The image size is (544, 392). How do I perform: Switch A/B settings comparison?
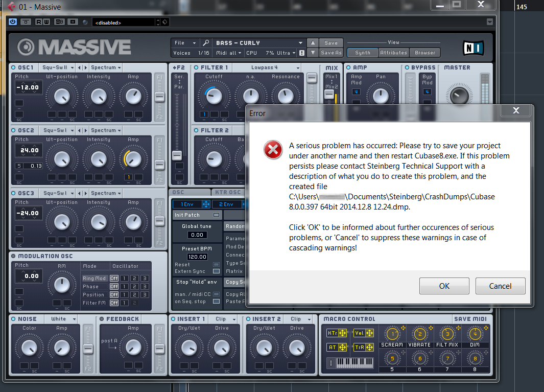pyautogui.click(x=60, y=22)
